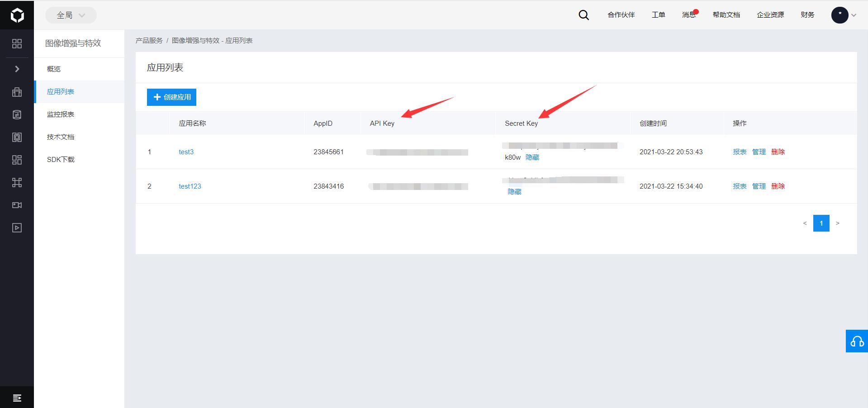Click the face-recognition frame icon in sidebar

pos(17,137)
